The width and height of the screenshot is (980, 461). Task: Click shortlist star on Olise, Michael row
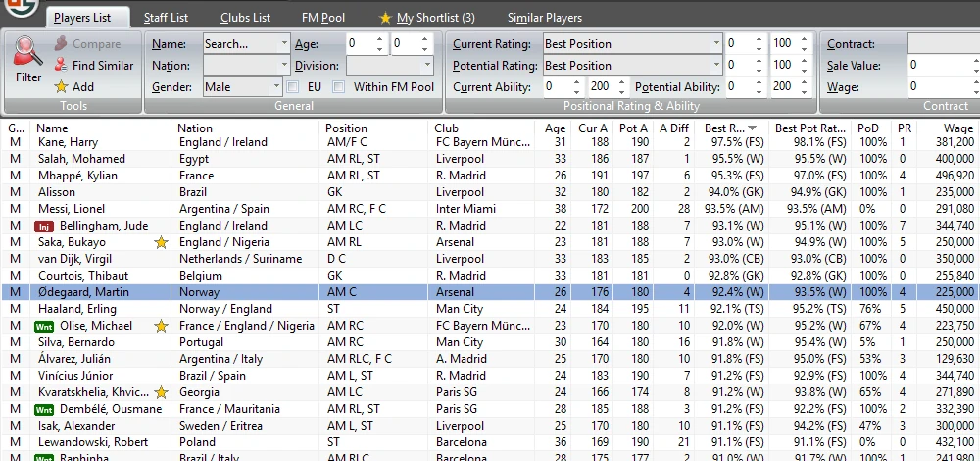click(x=162, y=326)
